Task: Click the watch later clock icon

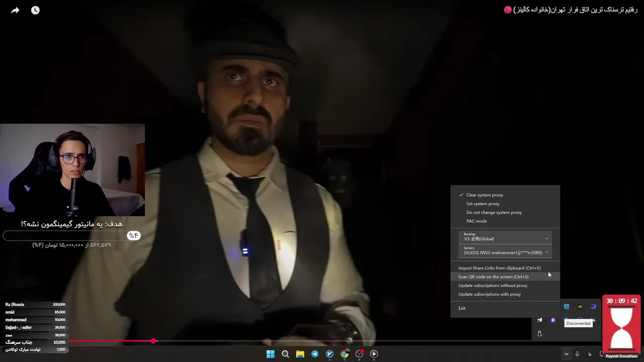Action: (x=35, y=10)
